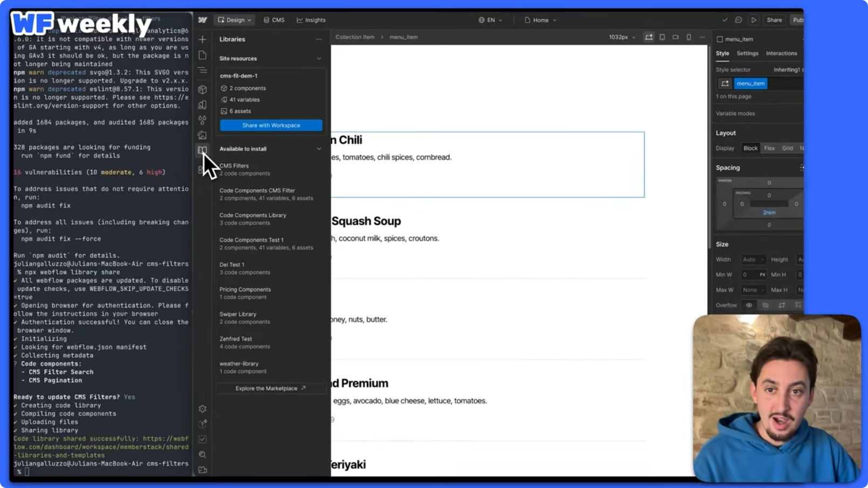This screenshot has height=488, width=868.
Task: Click the publish status checkmark icon
Action: pyautogui.click(x=725, y=20)
